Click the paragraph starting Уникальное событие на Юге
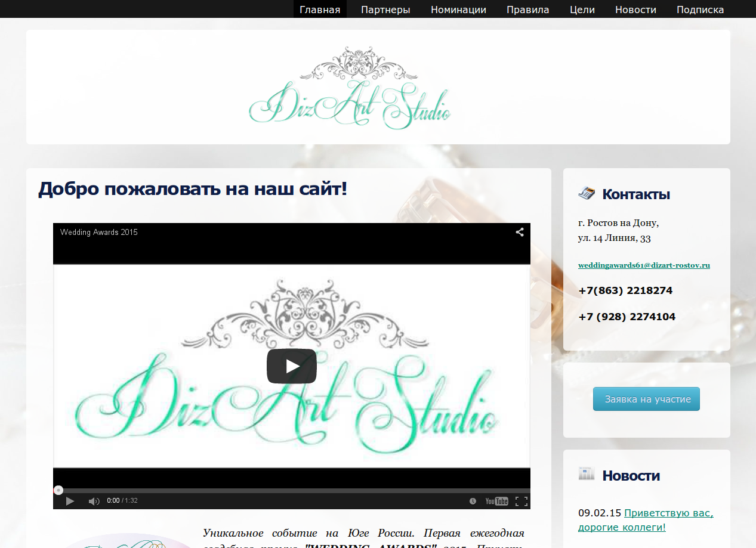Viewport: 756px width, 548px height. 363,537
